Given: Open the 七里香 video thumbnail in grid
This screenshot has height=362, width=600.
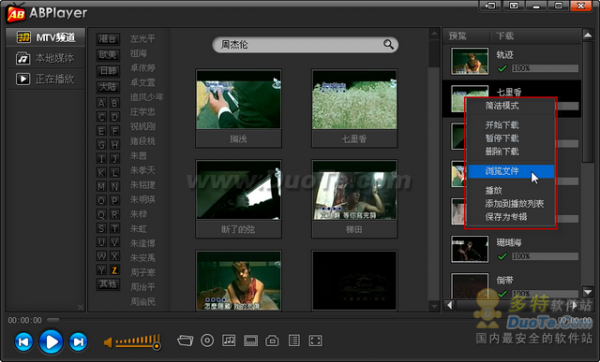Looking at the screenshot, I should (354, 99).
